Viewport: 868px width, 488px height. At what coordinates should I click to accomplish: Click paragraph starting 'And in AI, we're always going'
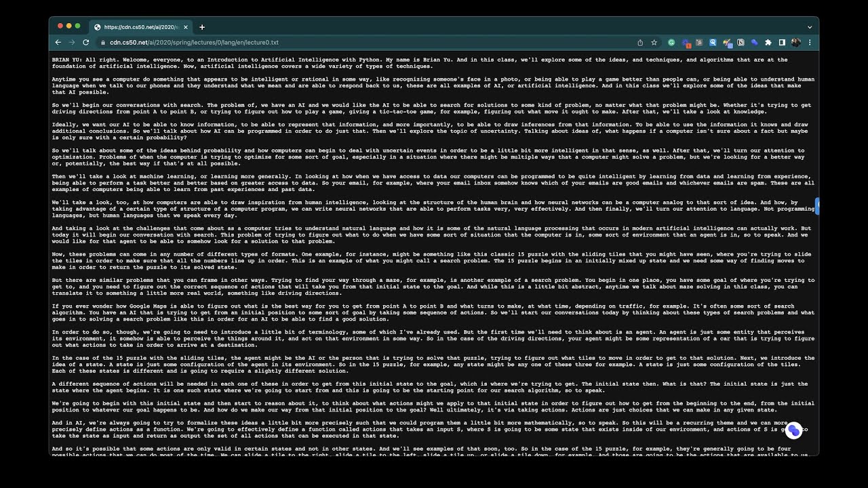pyautogui.click(x=430, y=430)
